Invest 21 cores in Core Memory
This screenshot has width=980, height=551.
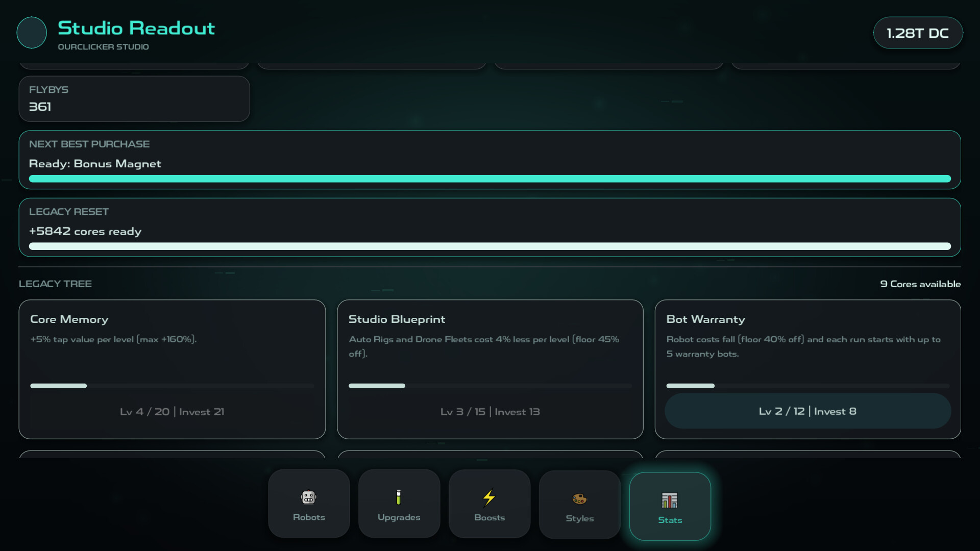tap(172, 411)
